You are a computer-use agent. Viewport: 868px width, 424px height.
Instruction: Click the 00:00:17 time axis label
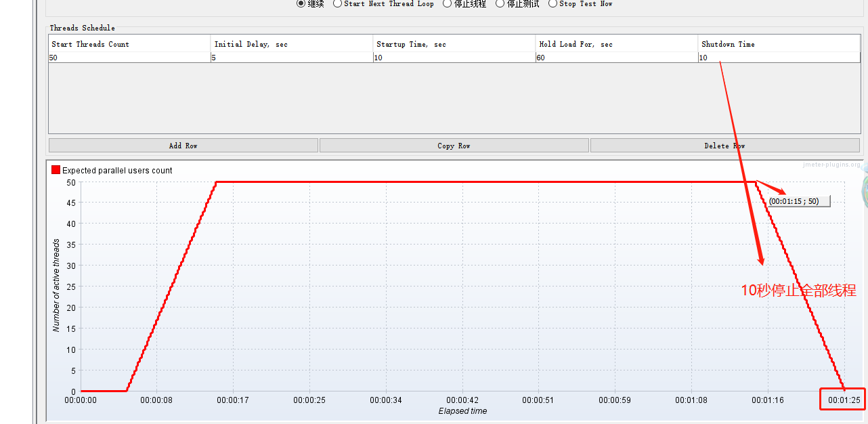233,400
